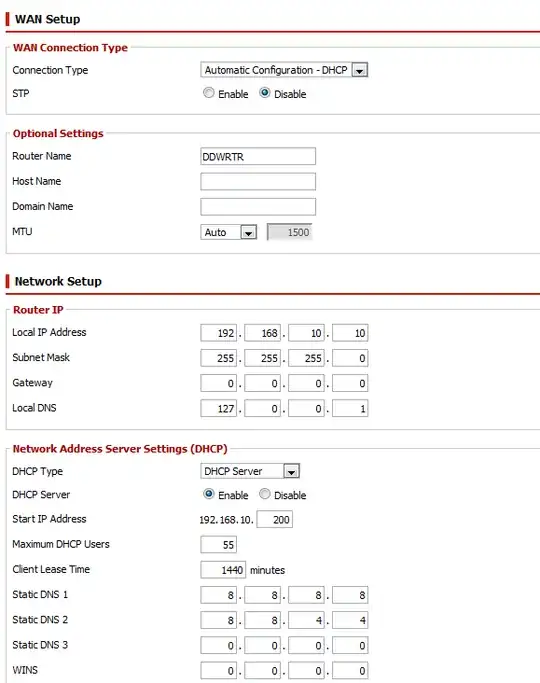Open the DHCP Type dropdown

[x=250, y=471]
